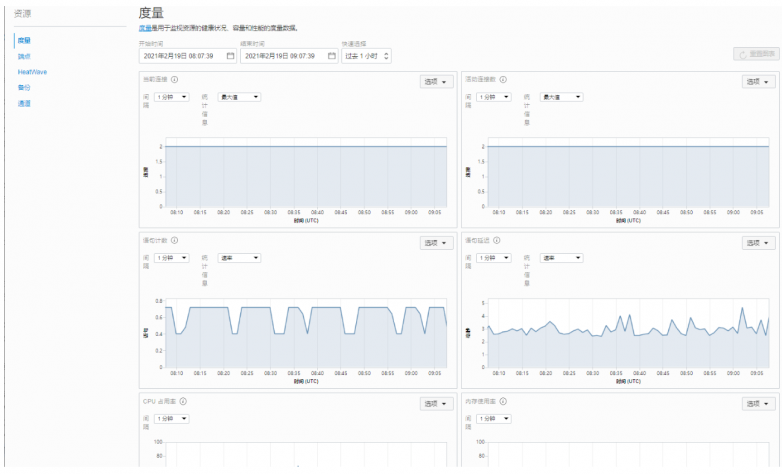
Task: Open the 结束时间 calendar icon
Action: (332, 56)
